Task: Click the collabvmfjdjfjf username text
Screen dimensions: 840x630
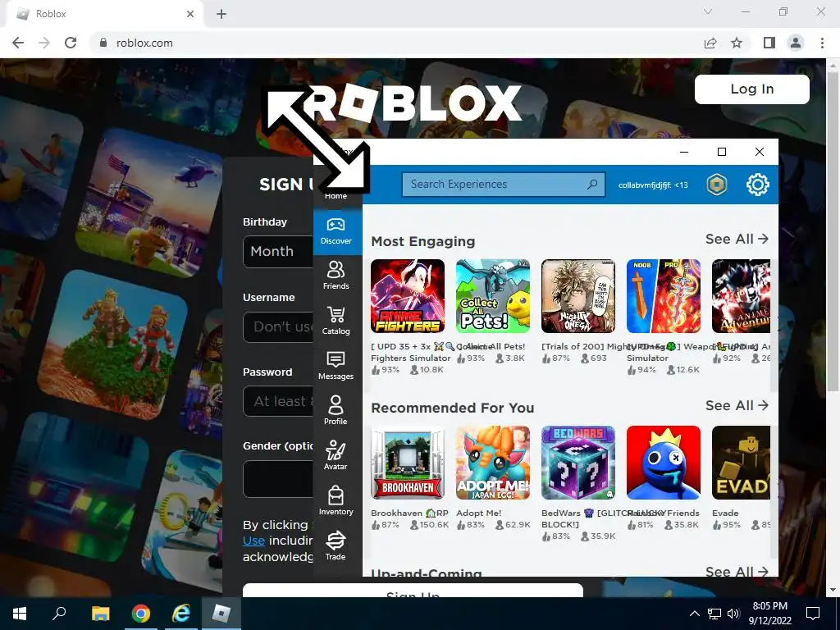Action: pos(653,185)
